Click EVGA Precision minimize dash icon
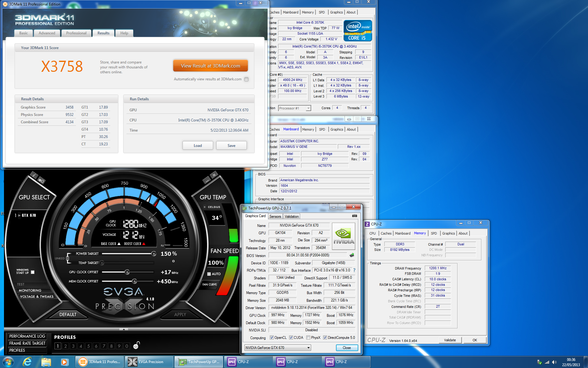The image size is (588, 368). pyautogui.click(x=206, y=180)
